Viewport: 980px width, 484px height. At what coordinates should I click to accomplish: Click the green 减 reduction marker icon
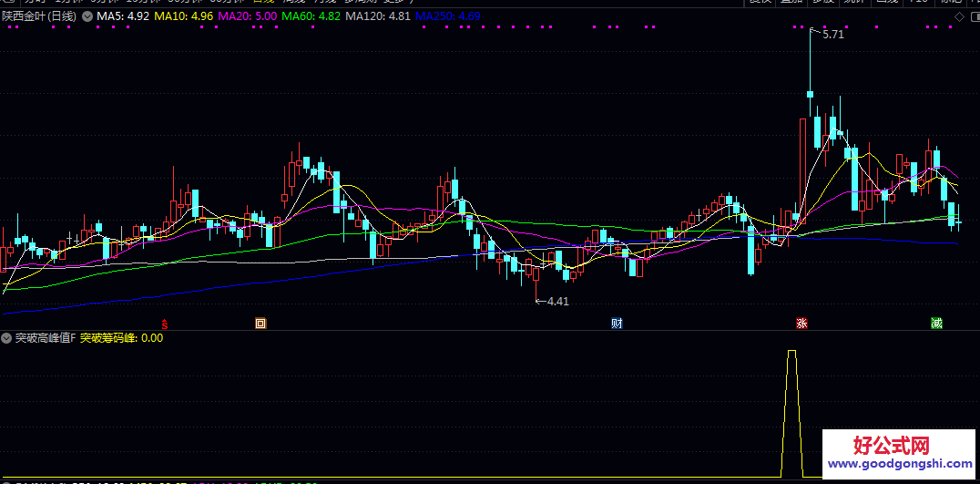tap(936, 323)
